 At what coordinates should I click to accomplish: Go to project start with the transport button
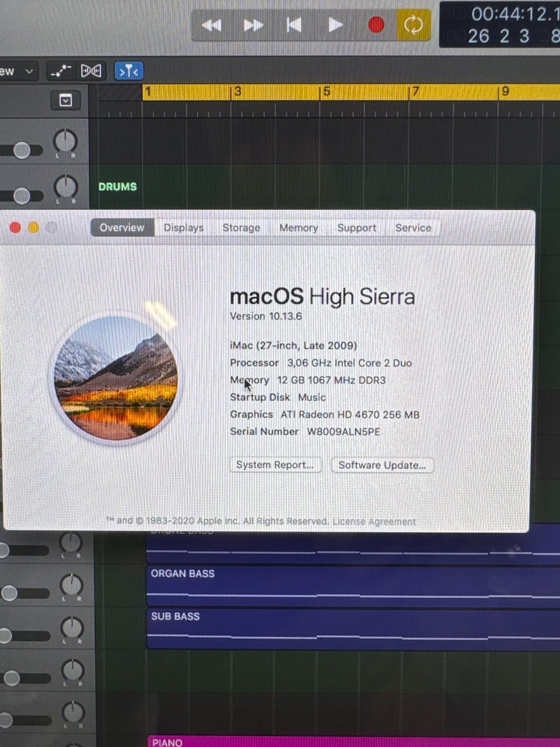294,25
